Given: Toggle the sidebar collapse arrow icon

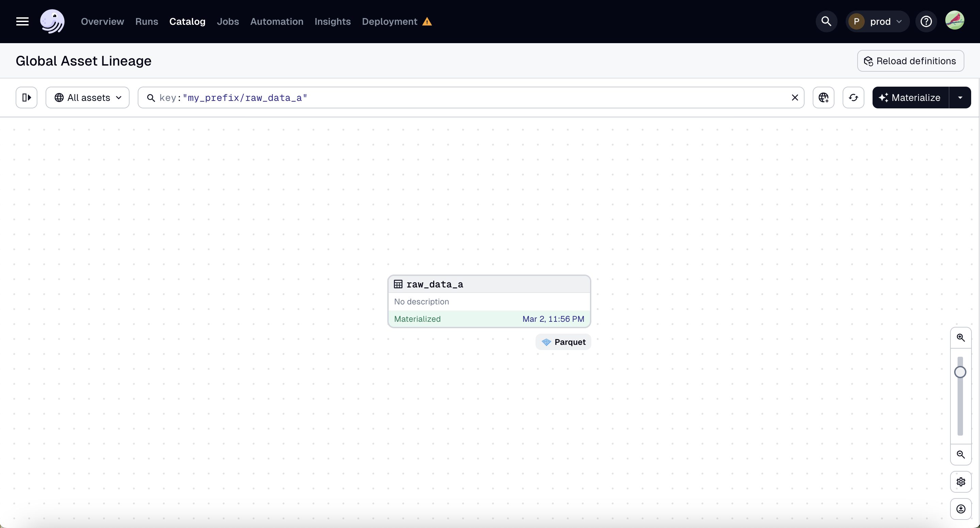Looking at the screenshot, I should (x=27, y=97).
